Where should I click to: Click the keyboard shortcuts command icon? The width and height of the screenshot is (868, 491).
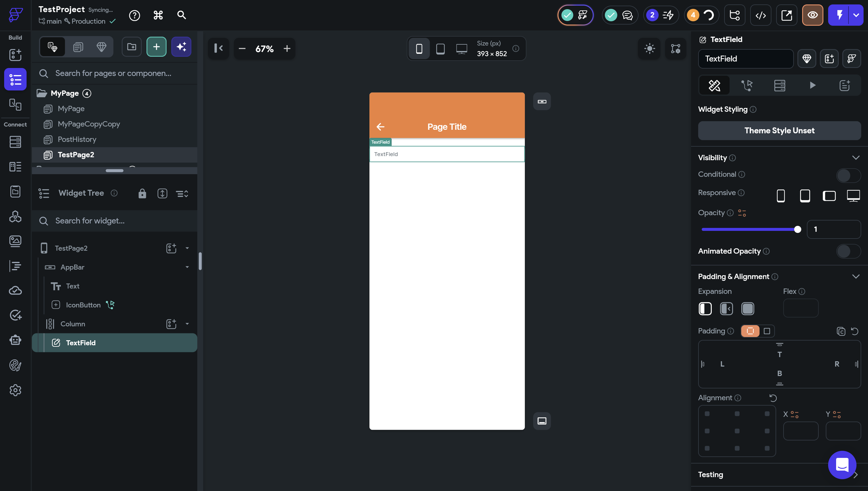coord(158,15)
